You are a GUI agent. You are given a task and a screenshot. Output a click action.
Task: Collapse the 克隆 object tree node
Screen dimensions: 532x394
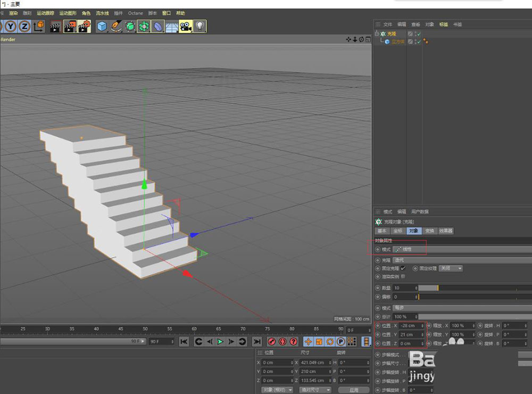point(377,34)
